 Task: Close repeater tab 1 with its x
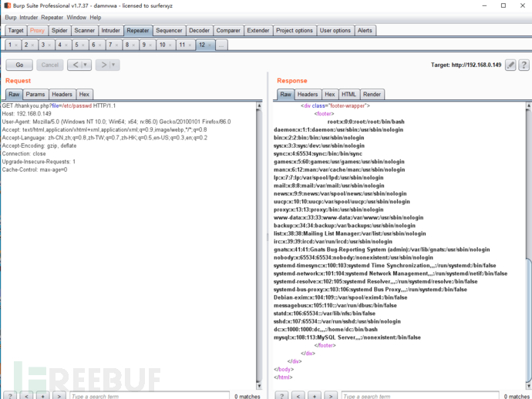point(16,45)
